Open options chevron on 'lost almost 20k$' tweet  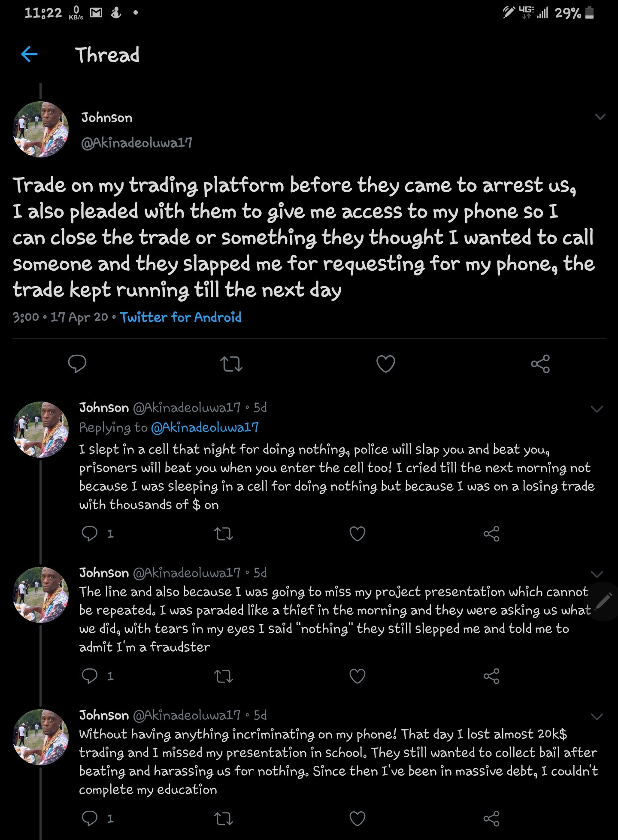click(x=597, y=716)
